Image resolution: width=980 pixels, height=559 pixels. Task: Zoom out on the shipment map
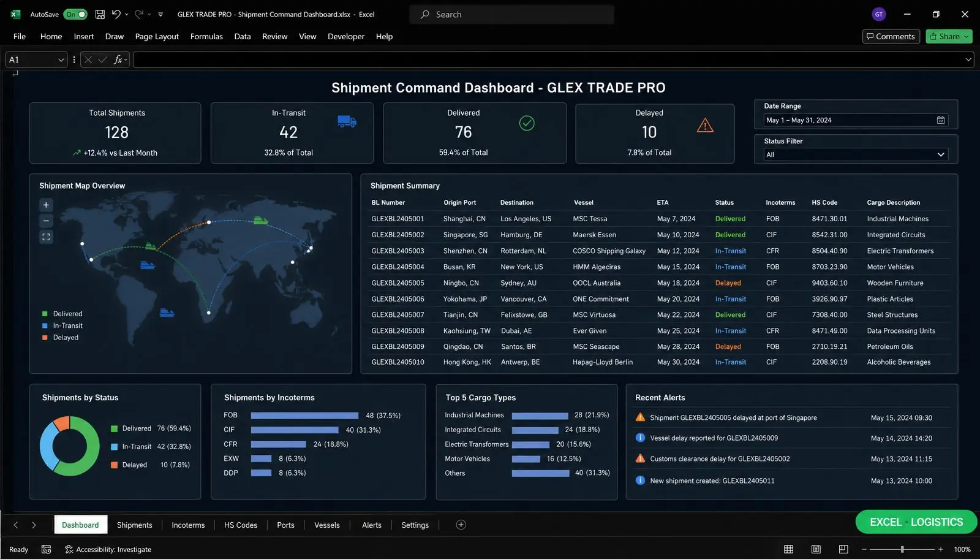(46, 221)
